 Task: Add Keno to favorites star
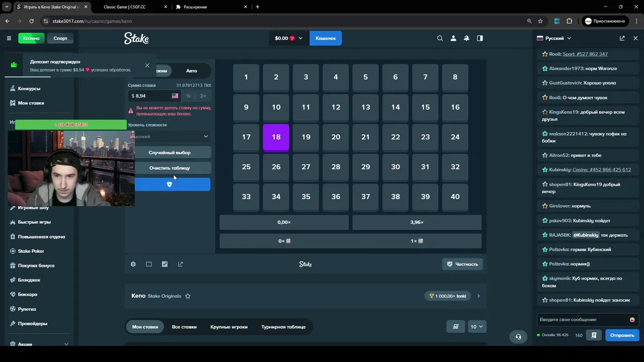188,296
